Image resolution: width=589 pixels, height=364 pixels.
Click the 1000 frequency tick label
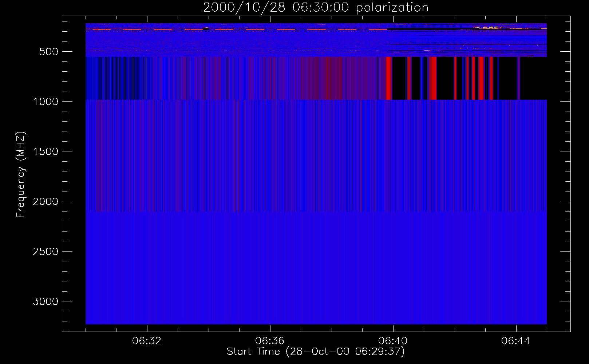[x=46, y=102]
